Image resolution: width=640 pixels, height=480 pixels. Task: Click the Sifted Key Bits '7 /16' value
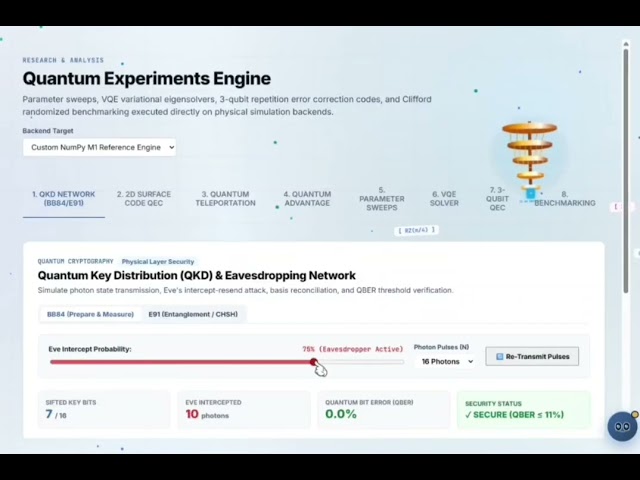click(x=56, y=414)
